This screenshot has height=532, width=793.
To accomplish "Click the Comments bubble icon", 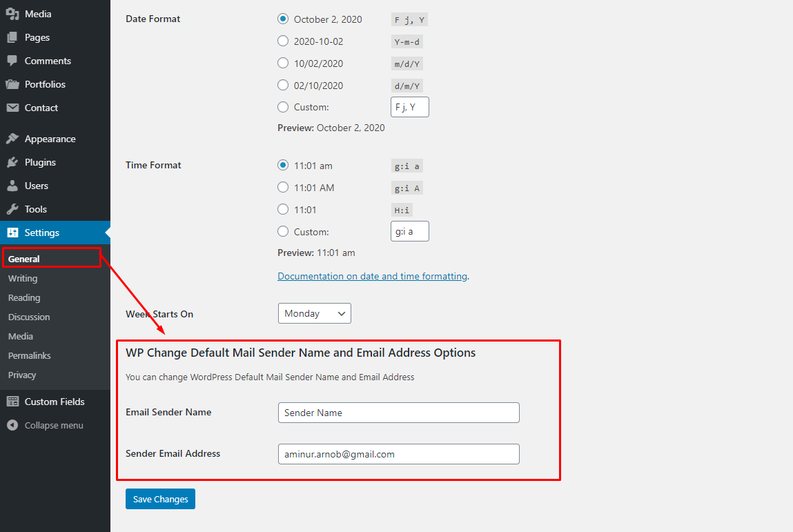I will point(12,61).
